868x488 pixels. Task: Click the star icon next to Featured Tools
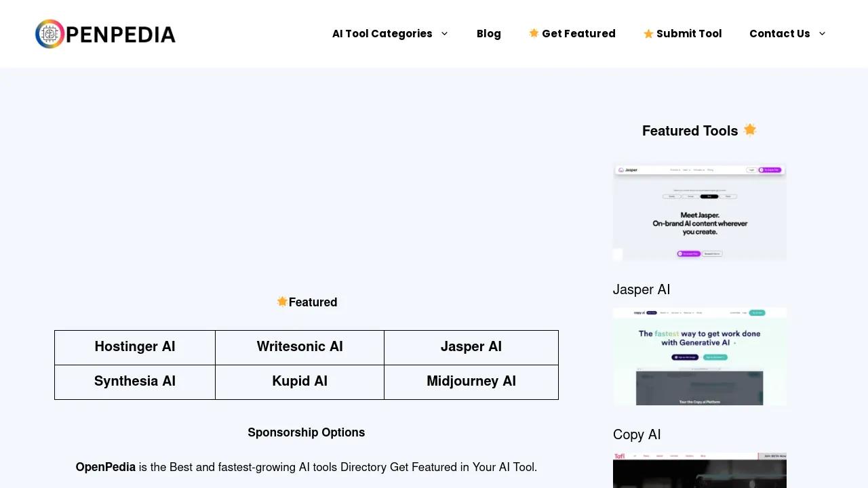pos(749,129)
